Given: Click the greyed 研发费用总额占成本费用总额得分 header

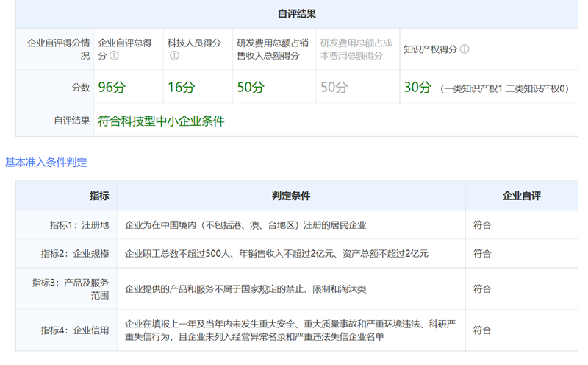Looking at the screenshot, I should click(356, 49).
